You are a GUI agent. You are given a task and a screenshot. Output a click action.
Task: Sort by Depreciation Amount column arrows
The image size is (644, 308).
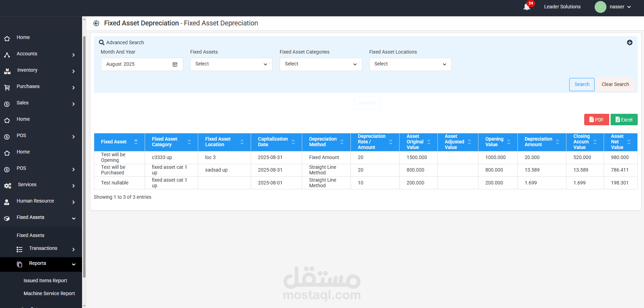[557, 142]
